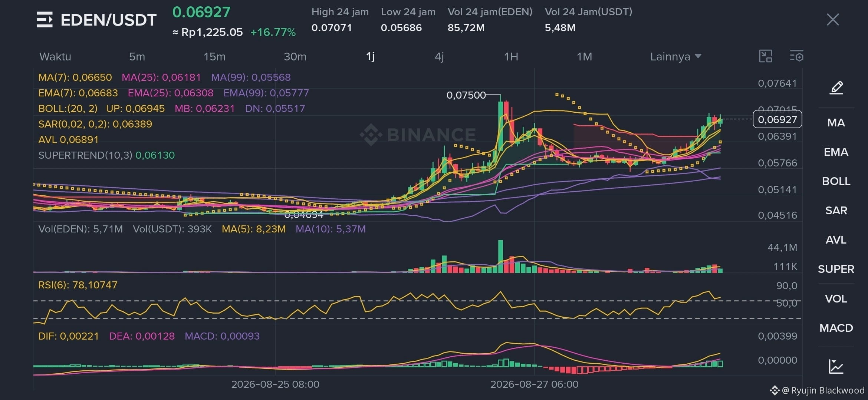Toggle the MA indicator

(x=836, y=123)
